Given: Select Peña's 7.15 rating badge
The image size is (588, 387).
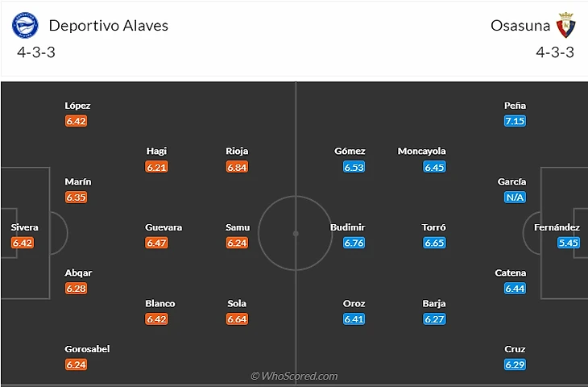Looking at the screenshot, I should pyautogui.click(x=515, y=121).
